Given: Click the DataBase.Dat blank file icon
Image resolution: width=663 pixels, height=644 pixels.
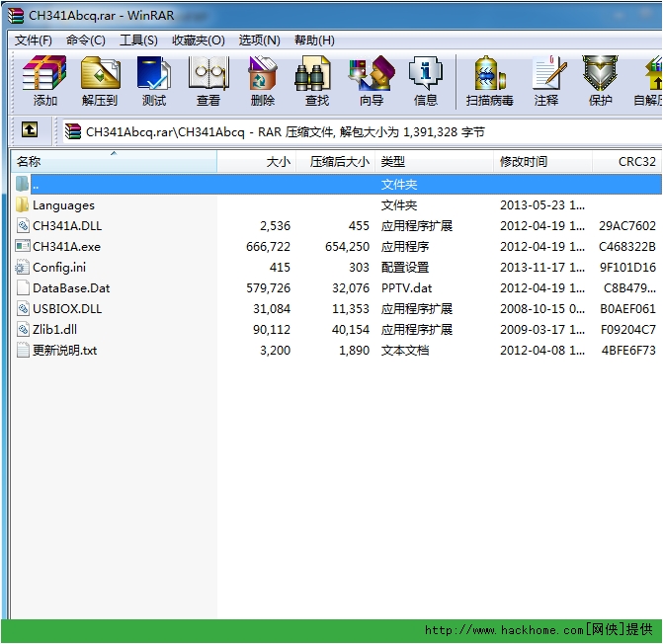Looking at the screenshot, I should tap(23, 287).
